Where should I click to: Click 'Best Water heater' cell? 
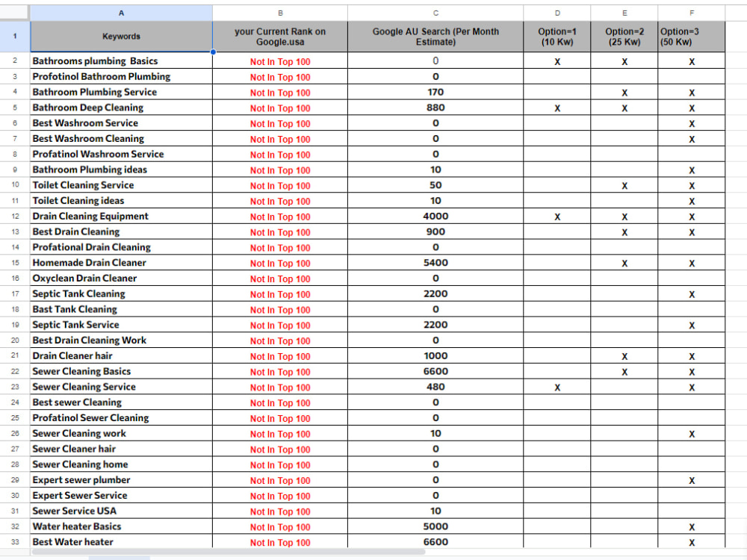tap(122, 542)
